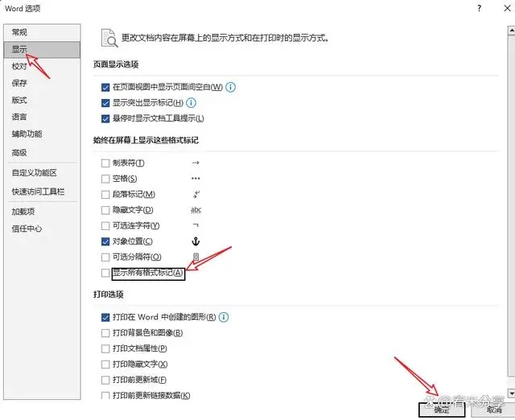Click the optional break symbol icon
The width and height of the screenshot is (515, 420).
point(196,257)
